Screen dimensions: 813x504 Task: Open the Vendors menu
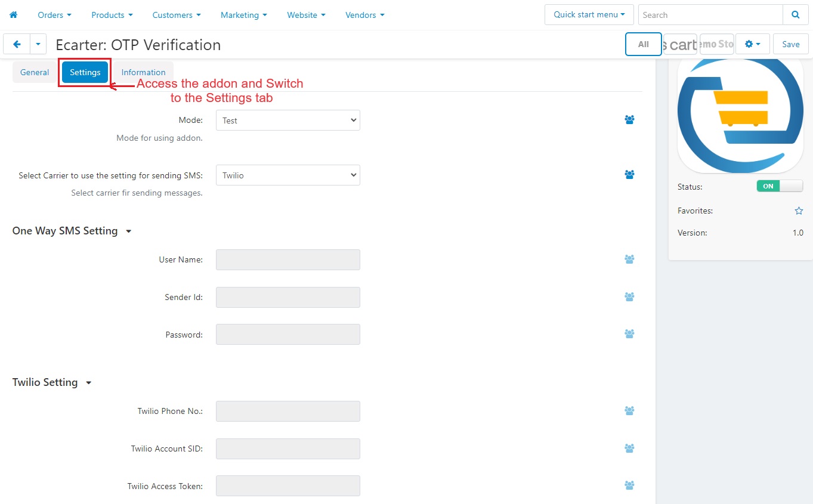click(365, 15)
